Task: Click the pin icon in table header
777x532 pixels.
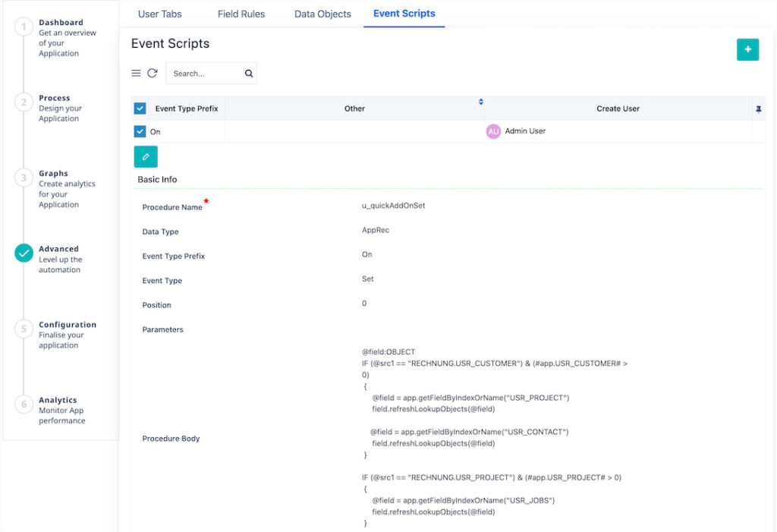Action: [x=758, y=109]
